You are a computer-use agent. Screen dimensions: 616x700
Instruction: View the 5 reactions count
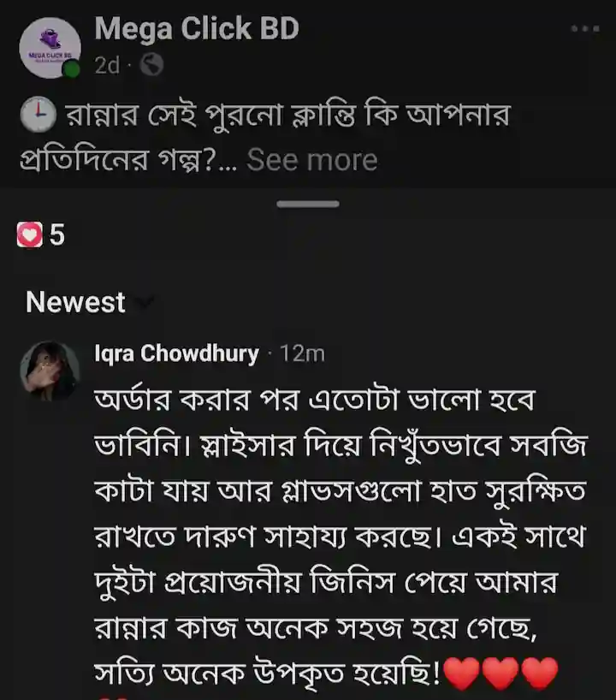click(56, 234)
